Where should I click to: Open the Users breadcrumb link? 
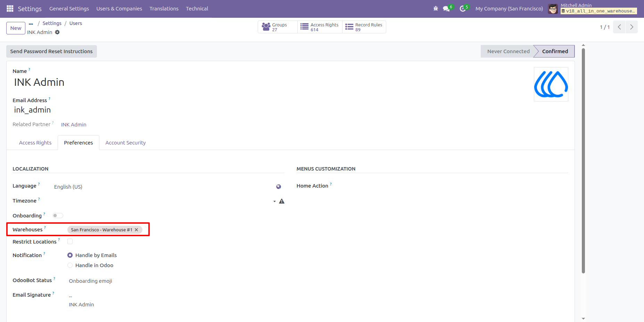(76, 23)
